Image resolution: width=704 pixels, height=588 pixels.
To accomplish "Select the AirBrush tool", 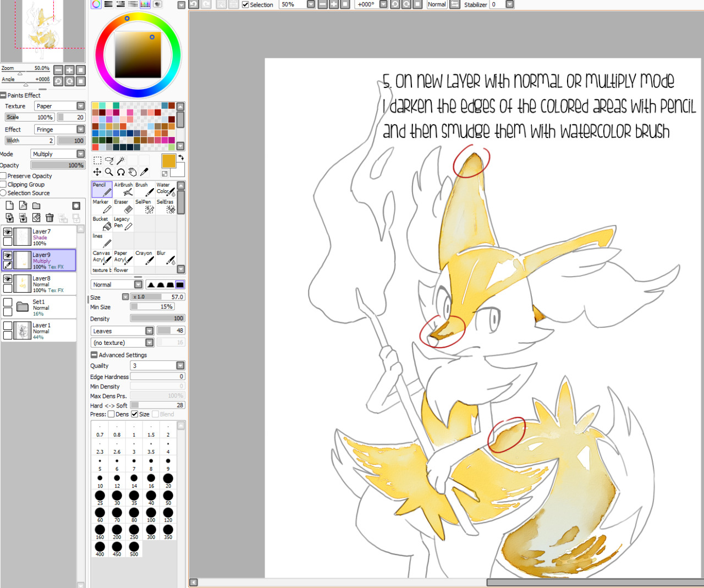I will tap(123, 189).
